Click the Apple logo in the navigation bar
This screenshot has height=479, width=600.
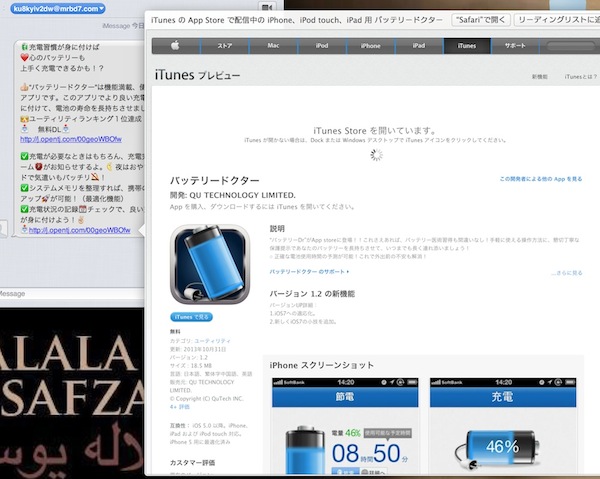[x=176, y=46]
